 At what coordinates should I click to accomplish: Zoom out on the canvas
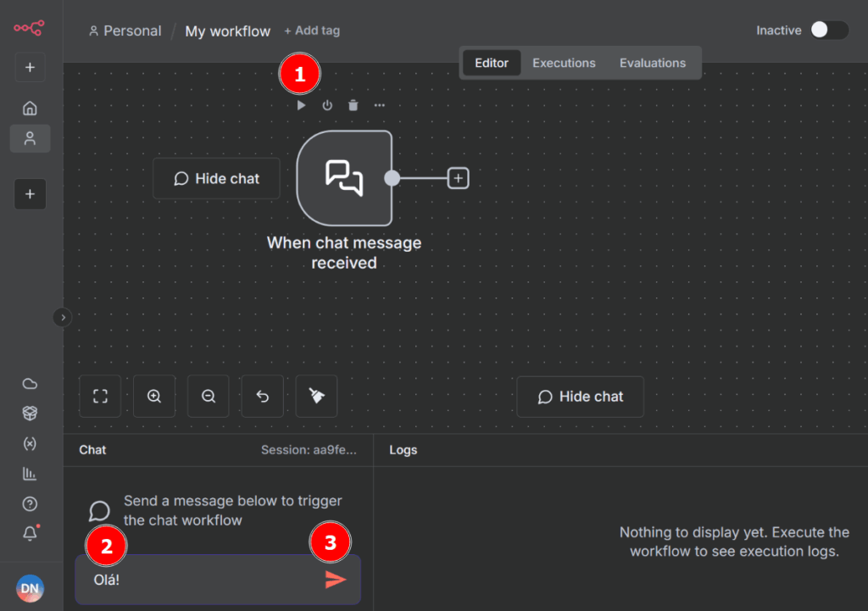click(209, 397)
